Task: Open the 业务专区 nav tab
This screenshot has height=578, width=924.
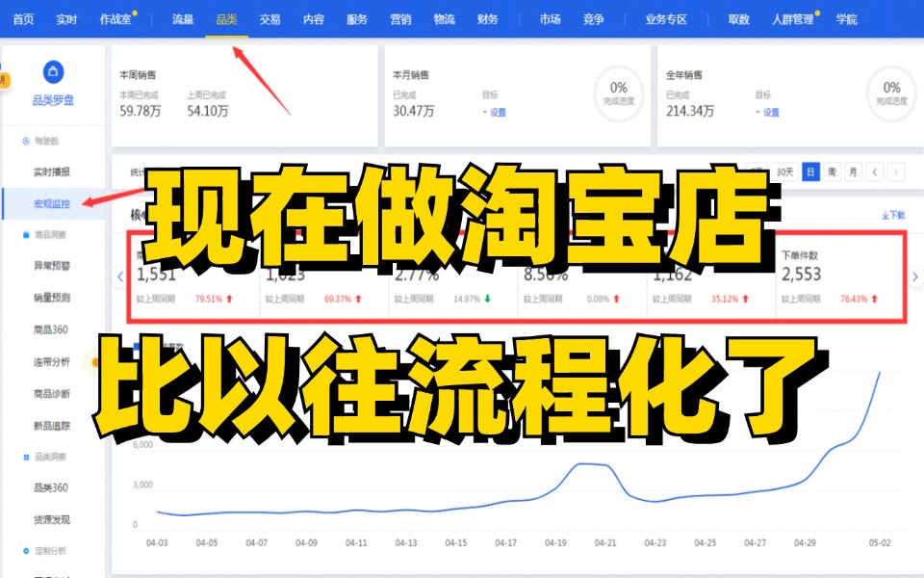Action: (666, 19)
